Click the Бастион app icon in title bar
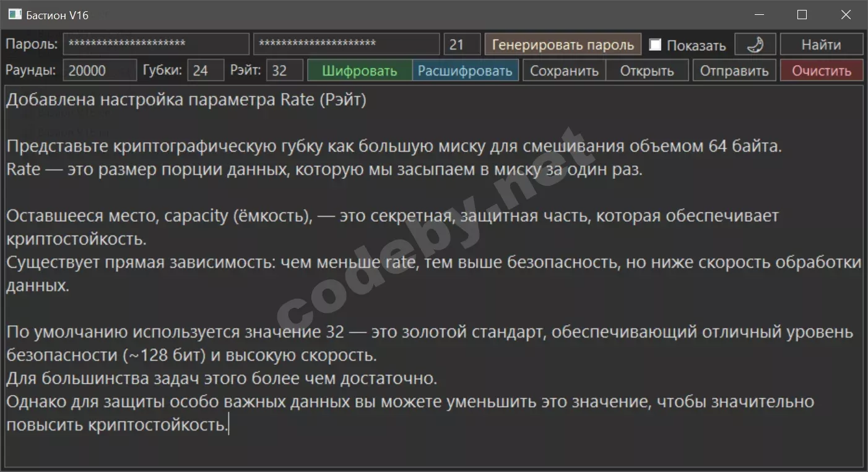 [14, 15]
